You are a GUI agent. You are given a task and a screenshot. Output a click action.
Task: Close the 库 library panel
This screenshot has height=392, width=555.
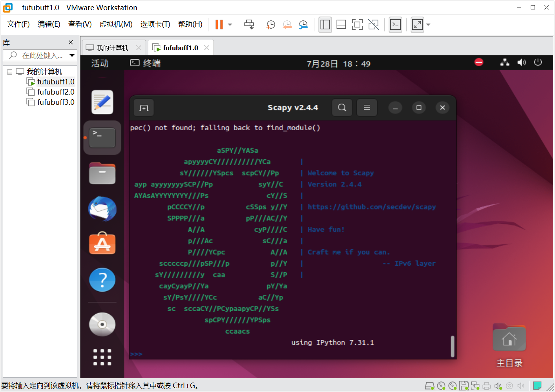tap(71, 42)
